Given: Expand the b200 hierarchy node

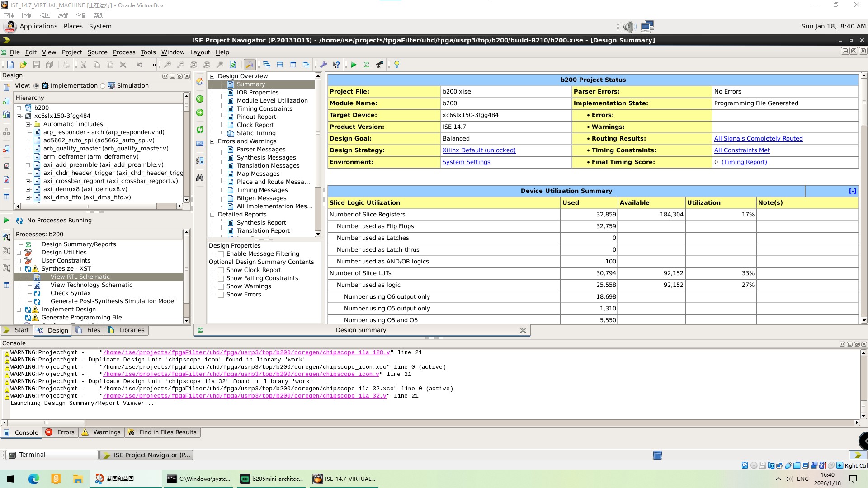Looking at the screenshot, I should coord(19,108).
